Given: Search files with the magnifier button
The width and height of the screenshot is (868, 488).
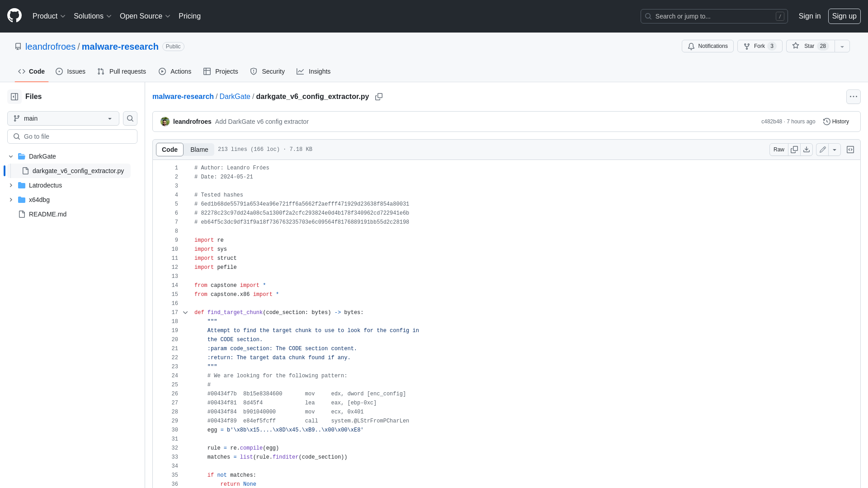Looking at the screenshot, I should (x=130, y=118).
